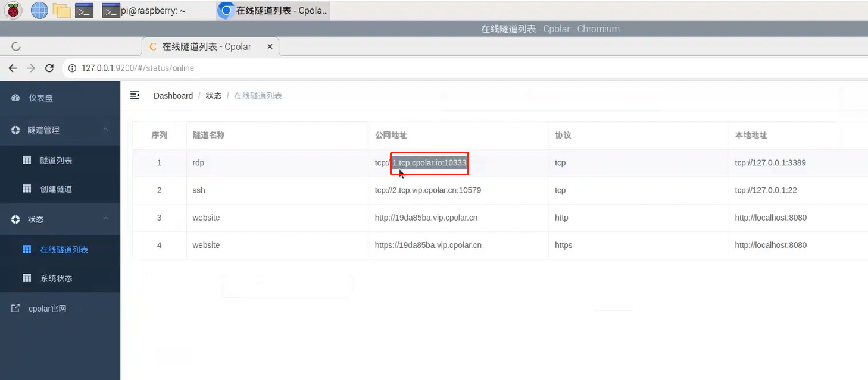The width and height of the screenshot is (868, 380).
Task: Click the 1.tcp.cpolar.io:10333 public address
Action: coord(429,162)
